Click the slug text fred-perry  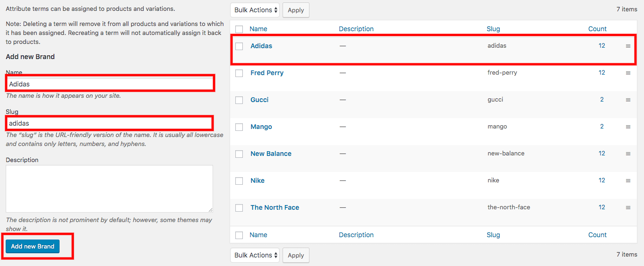click(502, 73)
